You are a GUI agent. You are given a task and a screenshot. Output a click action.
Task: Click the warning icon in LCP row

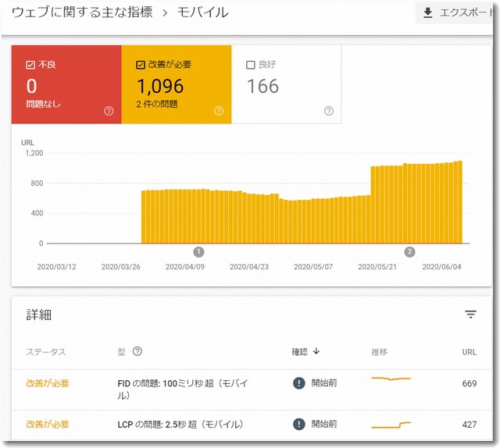298,424
